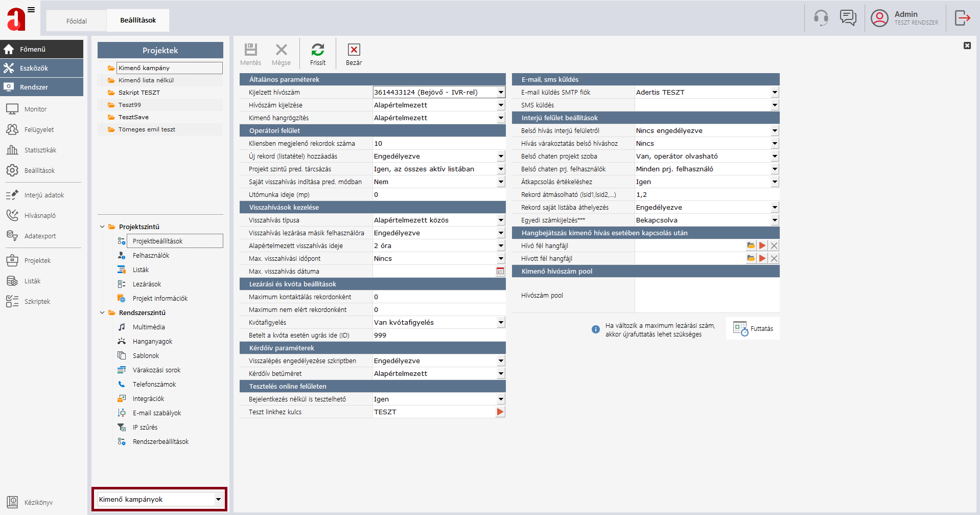Collapse the Projektszintű tree node
The image size is (980, 515).
(102, 227)
